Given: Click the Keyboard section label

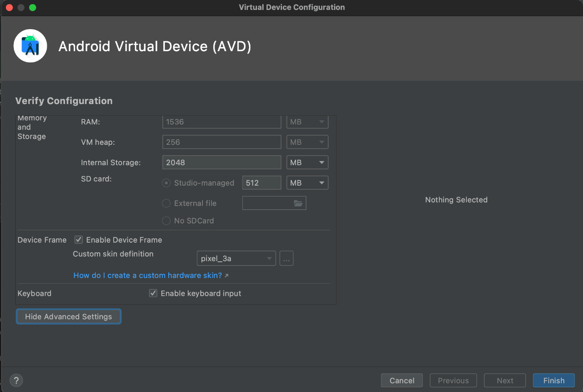Looking at the screenshot, I should pyautogui.click(x=34, y=293).
